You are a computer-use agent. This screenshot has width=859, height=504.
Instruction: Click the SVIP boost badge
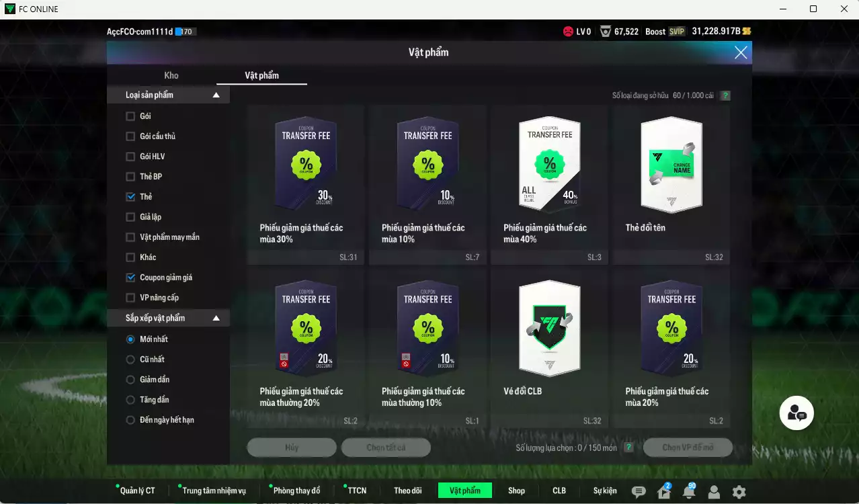[676, 31]
